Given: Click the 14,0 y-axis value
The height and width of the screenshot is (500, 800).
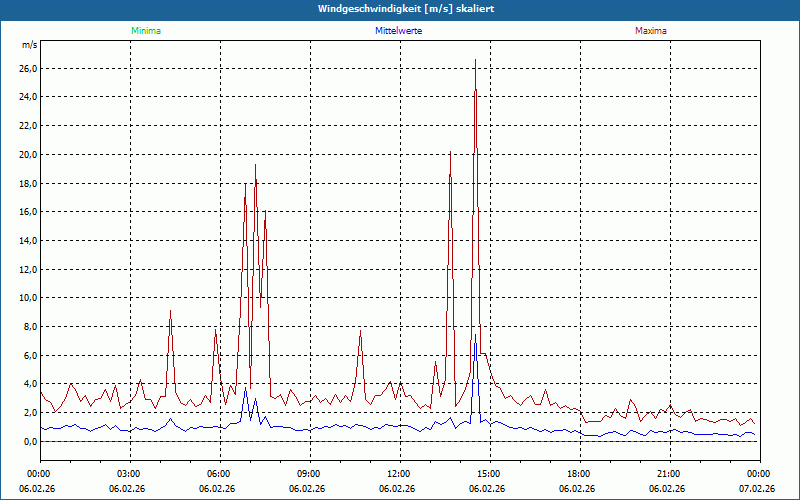Looking at the screenshot, I should coord(28,240).
